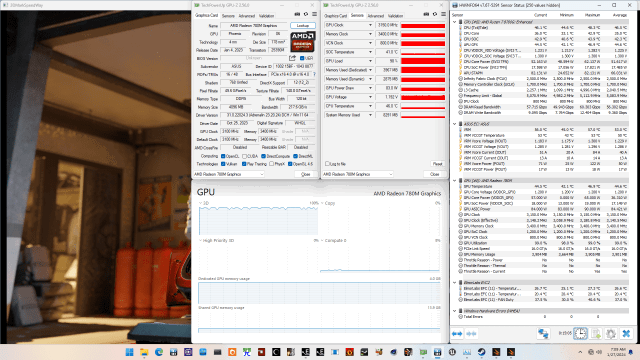Open hamburger menu in GPU-Z Sensors window
This screenshot has height=360, width=640.
click(443, 14)
